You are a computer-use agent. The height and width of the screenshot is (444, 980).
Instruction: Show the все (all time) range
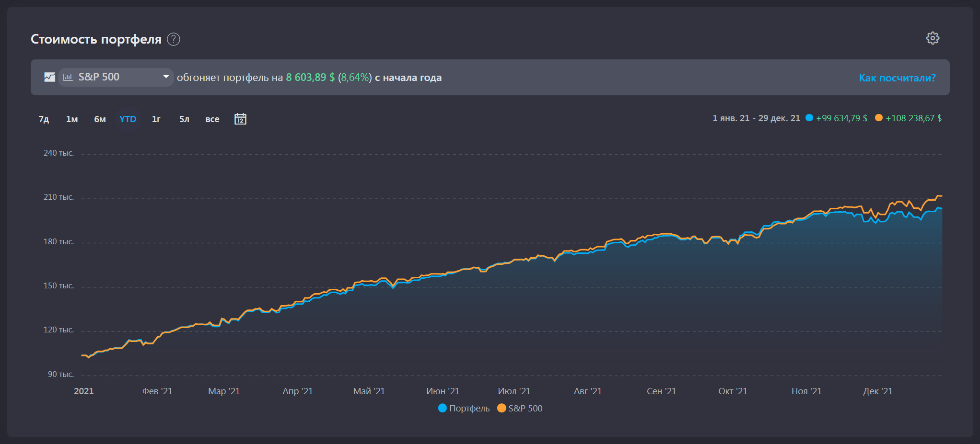pos(212,119)
